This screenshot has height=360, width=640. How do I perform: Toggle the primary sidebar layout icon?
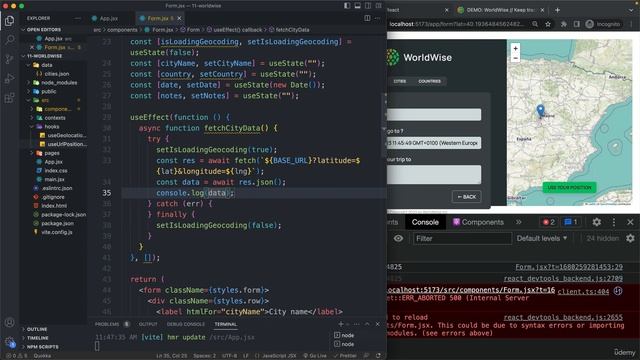(347, 6)
